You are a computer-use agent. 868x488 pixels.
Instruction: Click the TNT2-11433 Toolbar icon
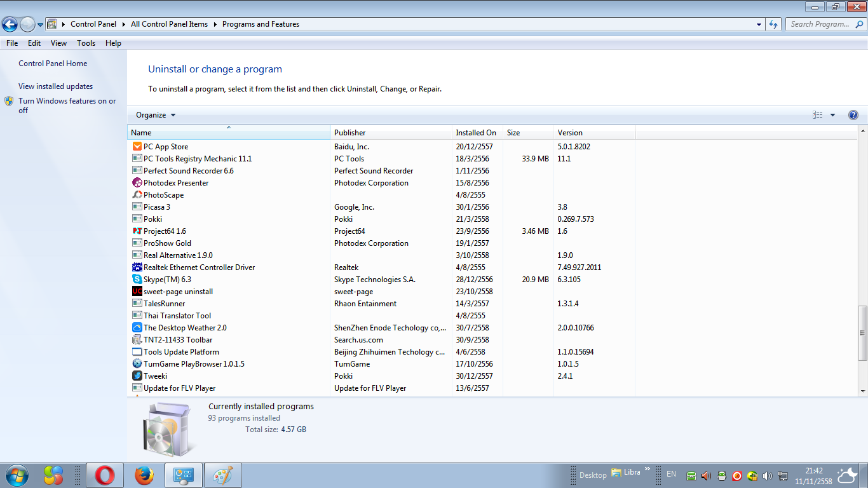point(137,340)
